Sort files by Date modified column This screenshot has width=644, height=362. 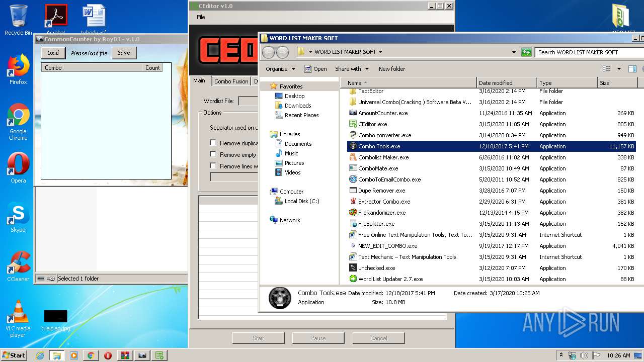[x=506, y=83]
